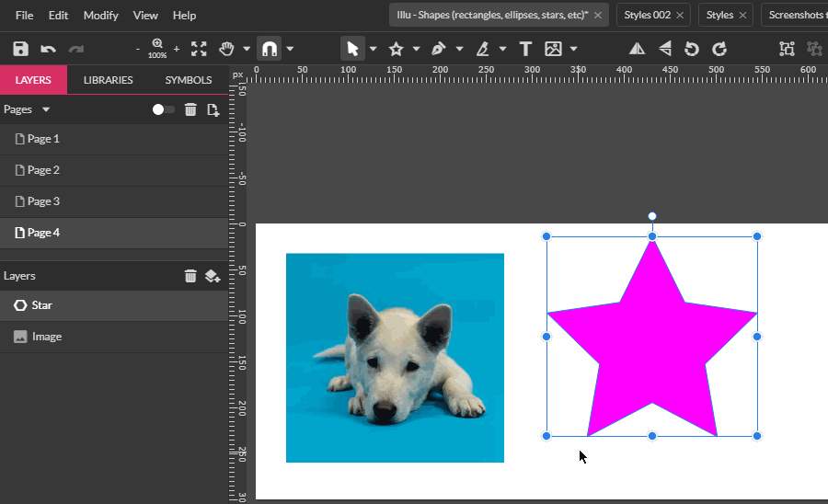Select Page 2 in pages list

click(43, 170)
